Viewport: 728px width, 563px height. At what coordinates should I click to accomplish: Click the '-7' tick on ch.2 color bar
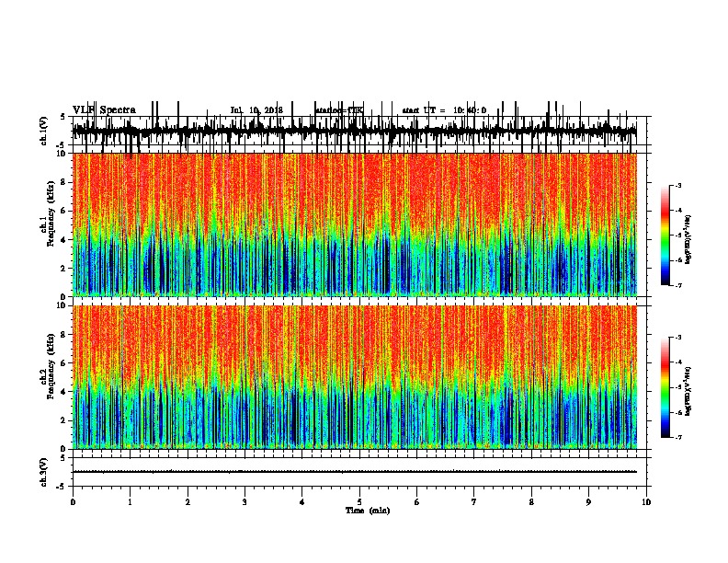[x=677, y=438]
